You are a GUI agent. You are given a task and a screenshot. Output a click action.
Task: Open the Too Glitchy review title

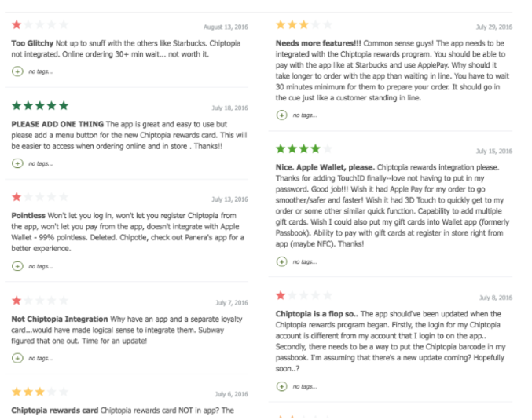click(32, 43)
